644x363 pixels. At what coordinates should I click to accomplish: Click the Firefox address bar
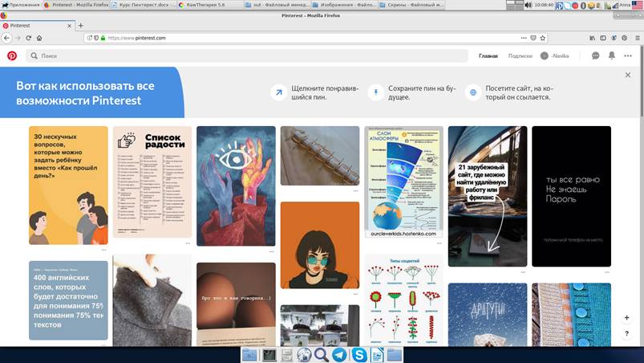305,38
